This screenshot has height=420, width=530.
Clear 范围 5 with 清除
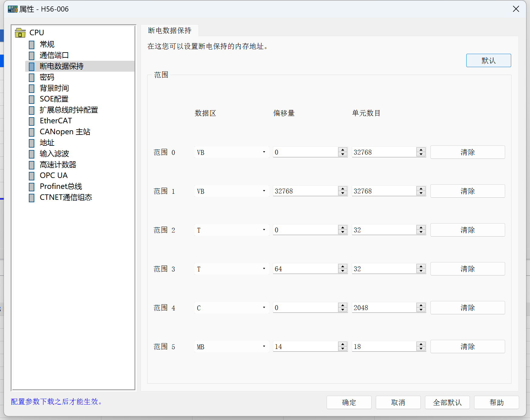click(467, 347)
